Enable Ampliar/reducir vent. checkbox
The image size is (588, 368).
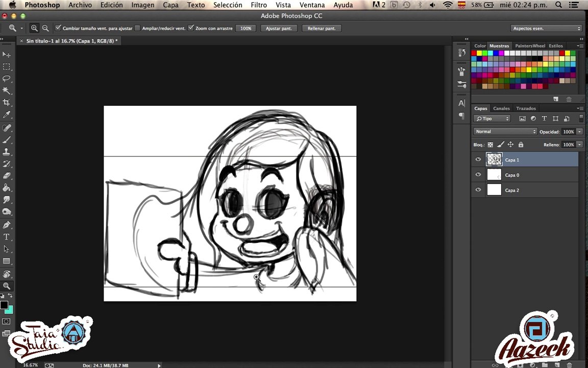tap(138, 28)
